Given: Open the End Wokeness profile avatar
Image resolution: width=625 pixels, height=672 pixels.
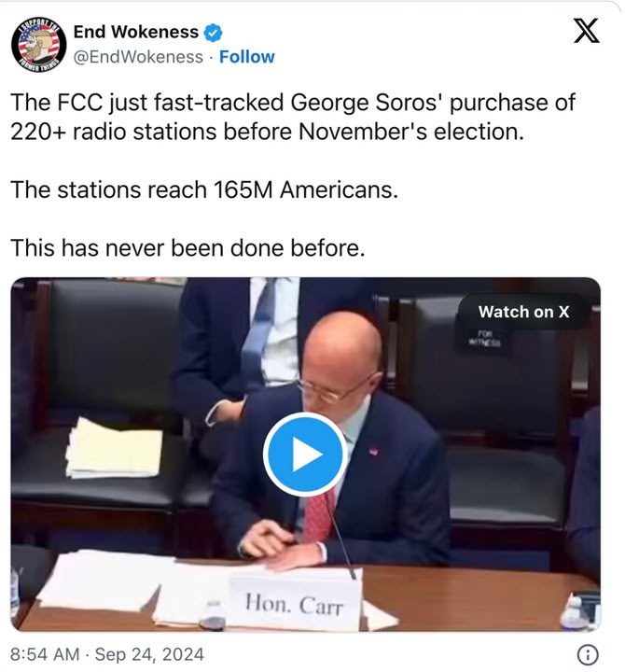Looking at the screenshot, I should (39, 44).
